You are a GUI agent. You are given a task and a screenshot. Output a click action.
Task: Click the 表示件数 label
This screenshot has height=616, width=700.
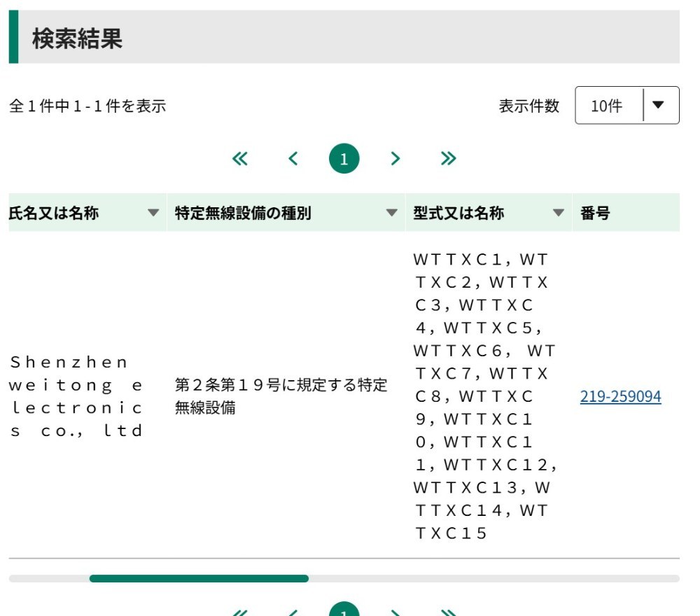pos(528,106)
